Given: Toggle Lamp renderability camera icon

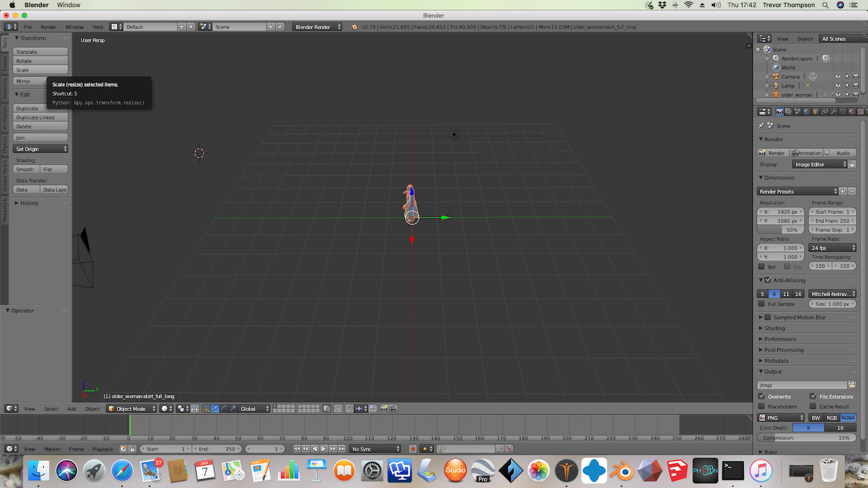Looking at the screenshot, I should point(856,85).
